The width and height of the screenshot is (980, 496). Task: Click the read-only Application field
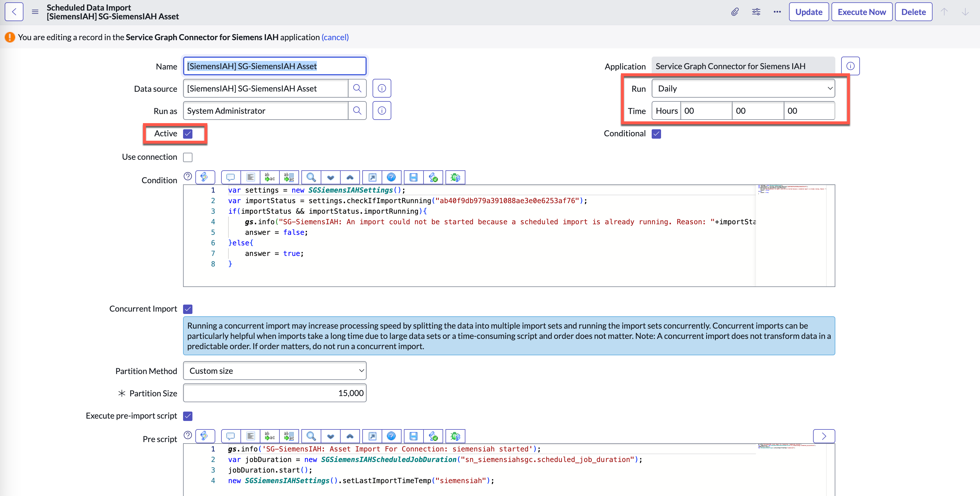[743, 66]
